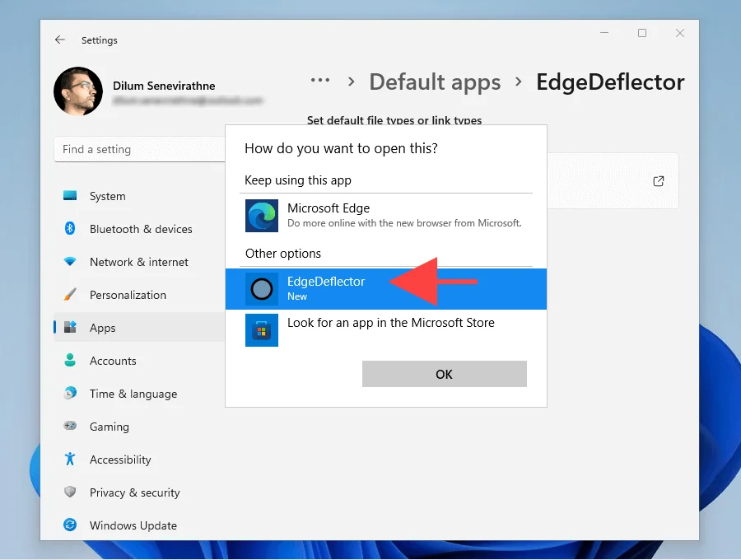Open Time & language category

133,394
